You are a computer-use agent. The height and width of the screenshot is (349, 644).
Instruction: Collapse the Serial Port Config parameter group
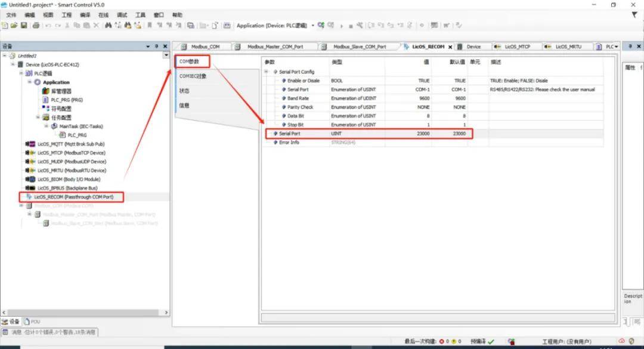pos(267,72)
